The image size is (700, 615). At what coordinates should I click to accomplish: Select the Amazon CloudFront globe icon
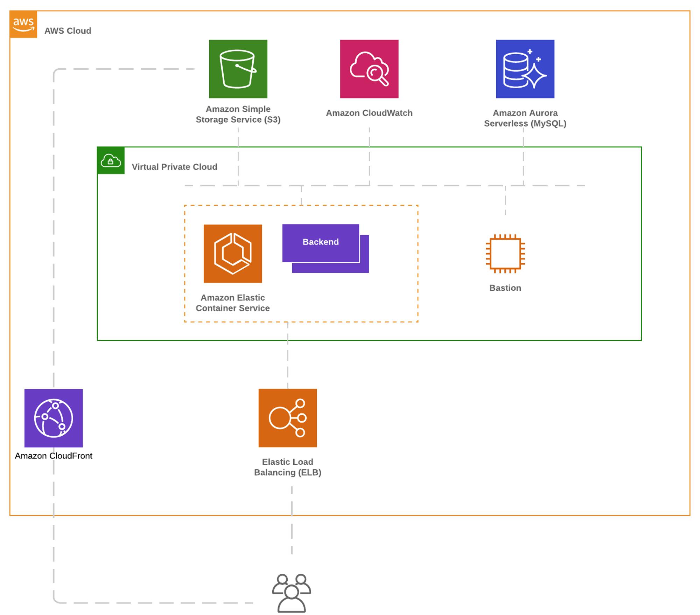pos(54,418)
